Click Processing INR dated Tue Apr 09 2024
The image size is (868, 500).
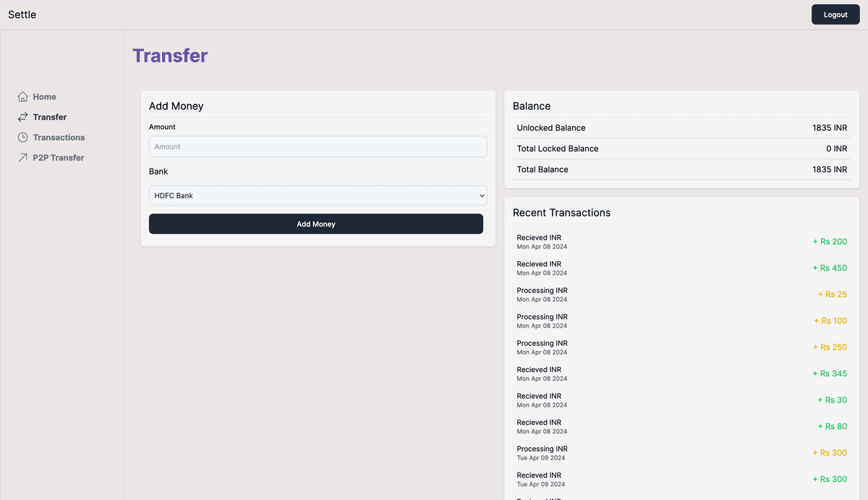pyautogui.click(x=542, y=449)
